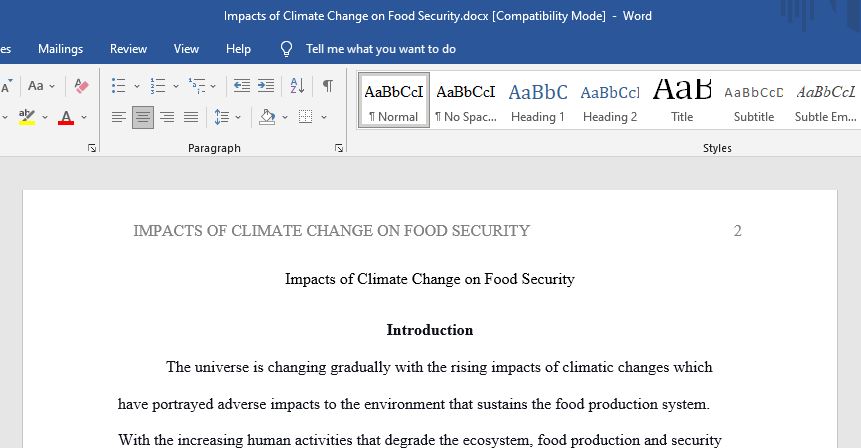Toggle Justify text alignment

click(x=191, y=117)
